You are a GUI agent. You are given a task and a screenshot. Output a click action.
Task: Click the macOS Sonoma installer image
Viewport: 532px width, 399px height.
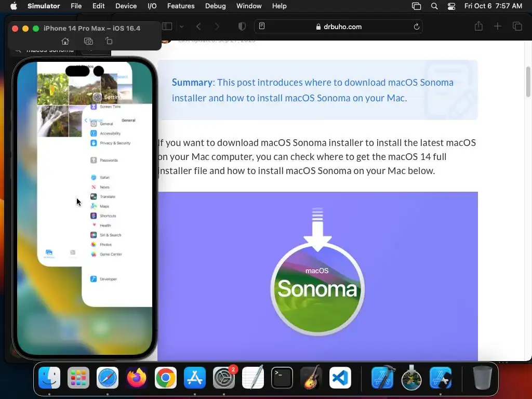tap(317, 276)
